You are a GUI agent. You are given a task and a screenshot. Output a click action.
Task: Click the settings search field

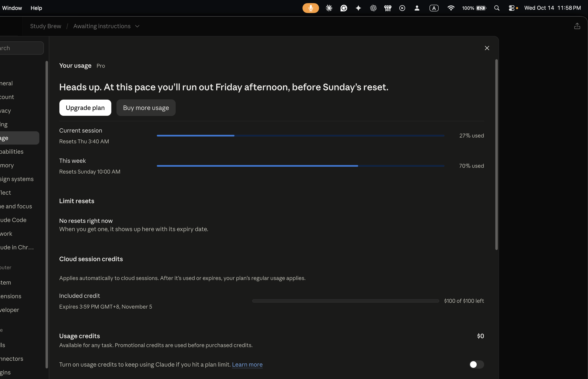[22, 48]
